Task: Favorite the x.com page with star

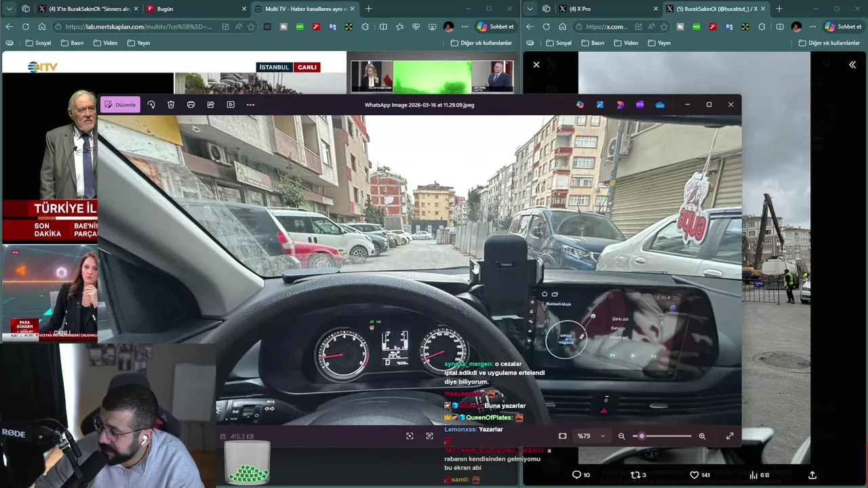Action: [664, 26]
